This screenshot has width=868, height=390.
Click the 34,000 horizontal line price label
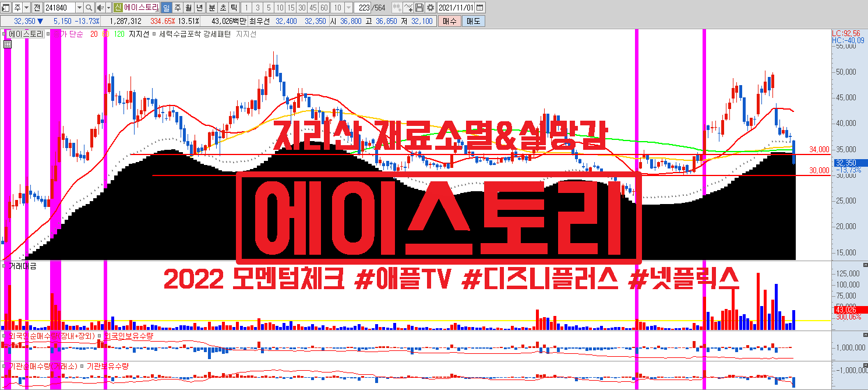tap(820, 149)
